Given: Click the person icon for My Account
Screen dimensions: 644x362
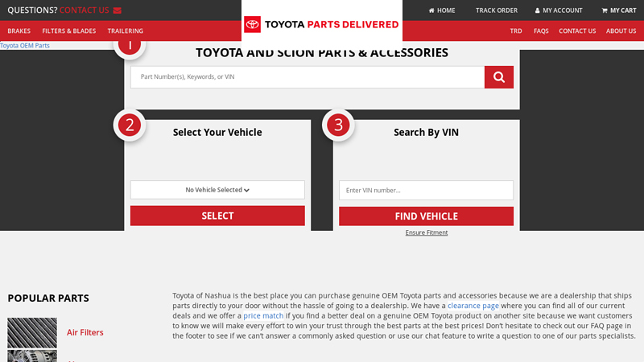Looking at the screenshot, I should [x=537, y=10].
